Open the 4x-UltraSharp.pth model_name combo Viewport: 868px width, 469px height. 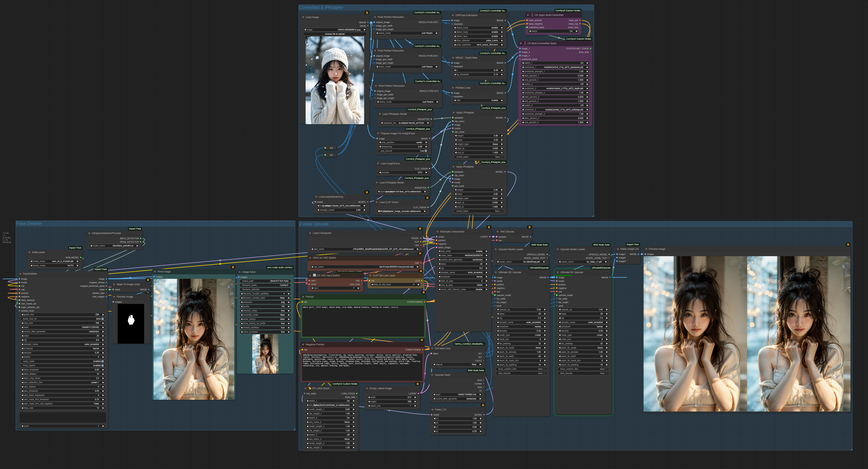(521, 262)
